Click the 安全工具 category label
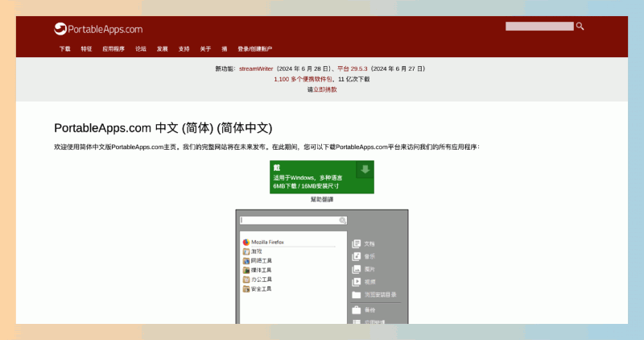The image size is (644, 340). coord(261,289)
